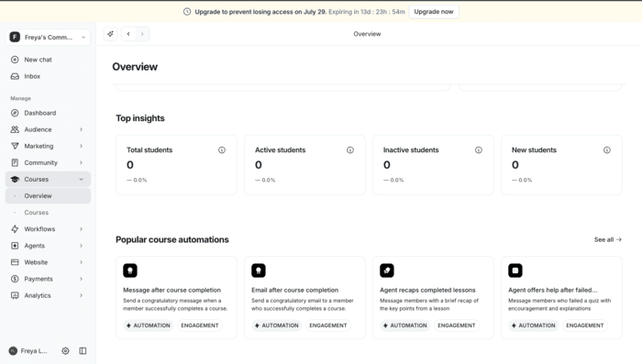
Task: Collapse sidebar with the panel icon
Action: (x=83, y=351)
